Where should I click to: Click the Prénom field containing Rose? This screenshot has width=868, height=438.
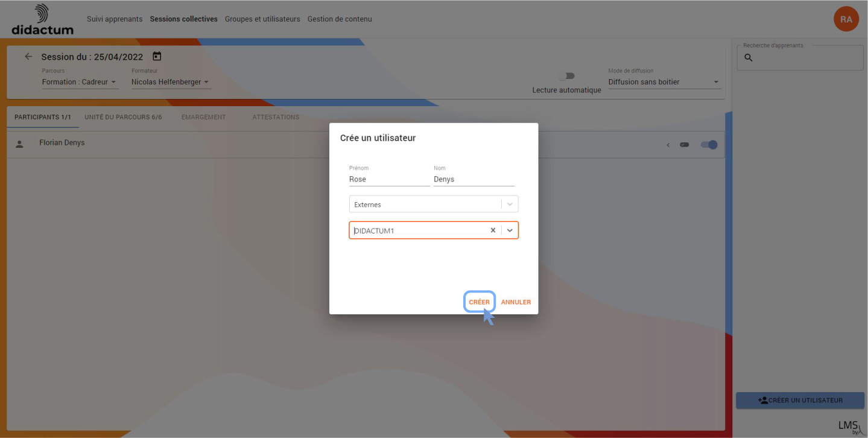(389, 179)
